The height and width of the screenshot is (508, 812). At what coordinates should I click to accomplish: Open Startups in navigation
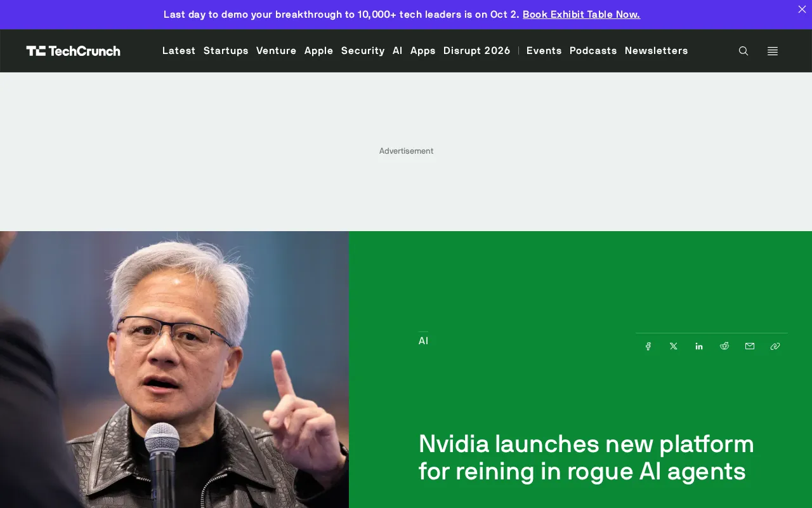click(226, 51)
